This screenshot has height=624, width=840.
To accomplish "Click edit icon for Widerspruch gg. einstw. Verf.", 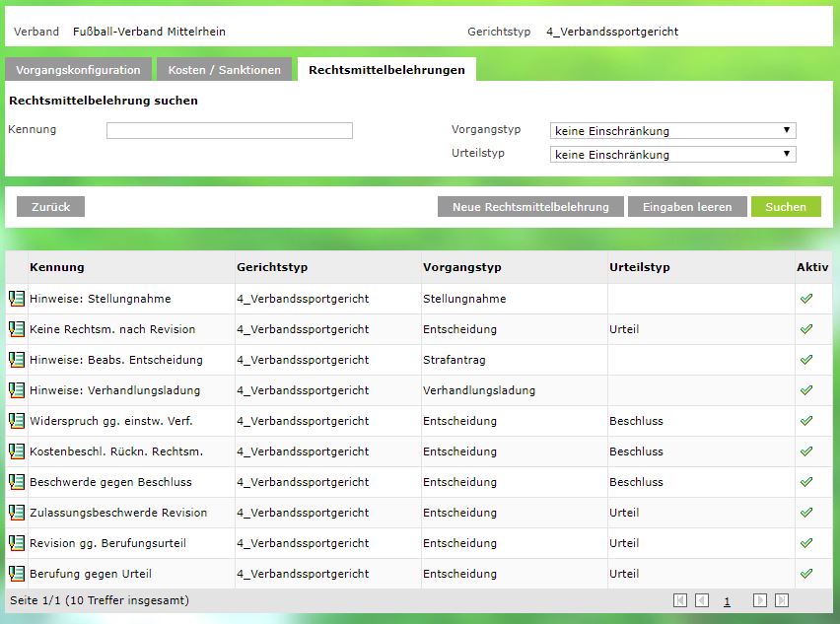I will [17, 421].
